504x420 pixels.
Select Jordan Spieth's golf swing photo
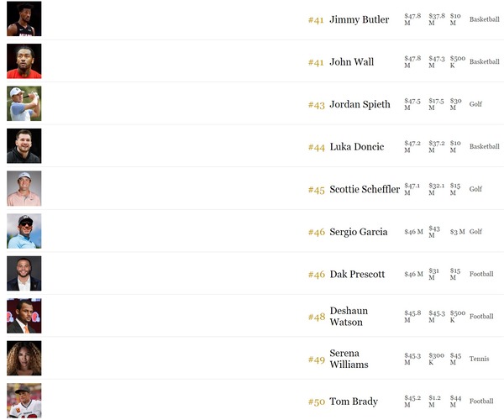(24, 103)
